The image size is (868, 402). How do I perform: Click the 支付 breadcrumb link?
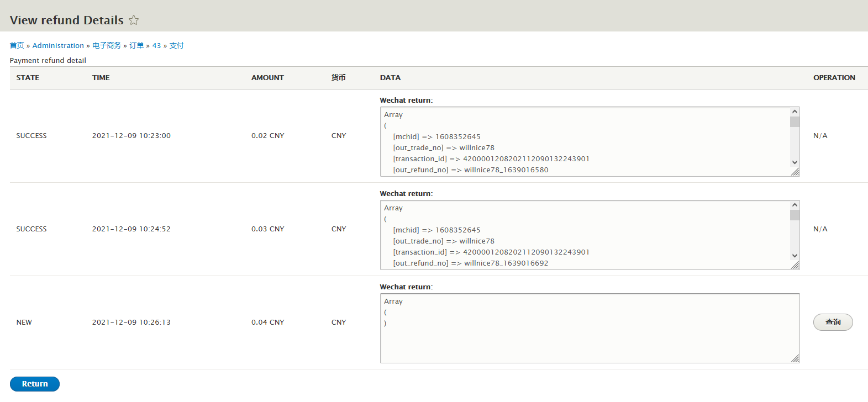[x=176, y=45]
